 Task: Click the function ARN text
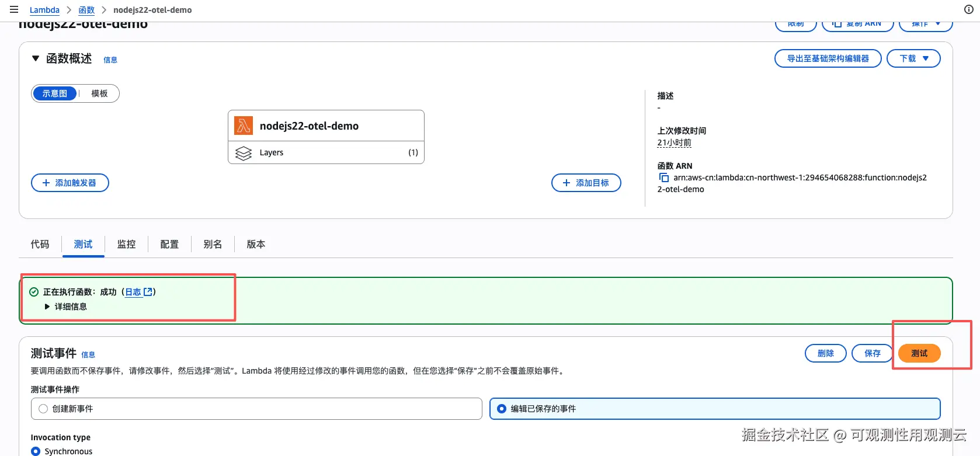tap(792, 183)
